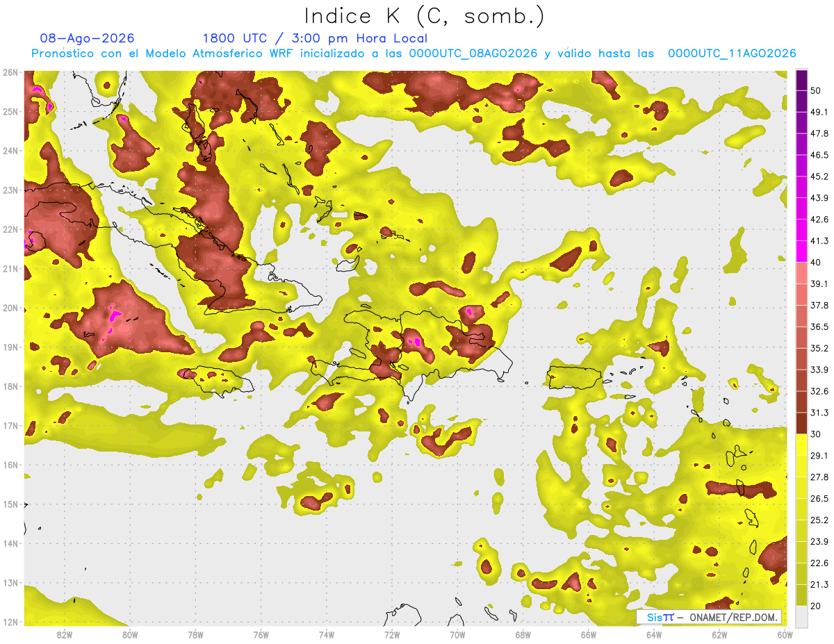
Task: Click the latitude label '12N'
Action: [x=10, y=622]
